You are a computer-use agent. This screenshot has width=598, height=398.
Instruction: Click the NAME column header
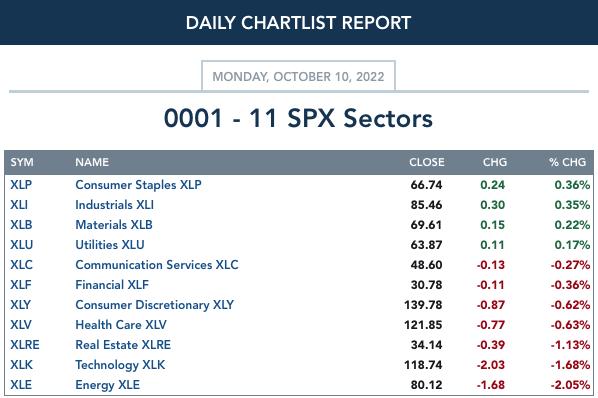[92, 162]
